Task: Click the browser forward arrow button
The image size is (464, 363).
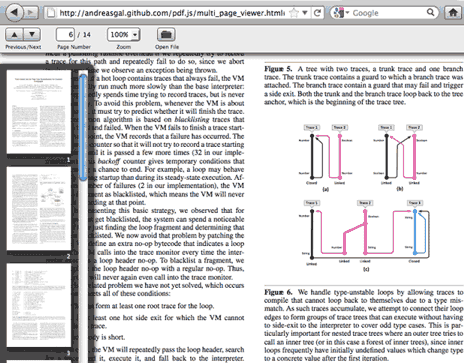Action: tap(31, 13)
